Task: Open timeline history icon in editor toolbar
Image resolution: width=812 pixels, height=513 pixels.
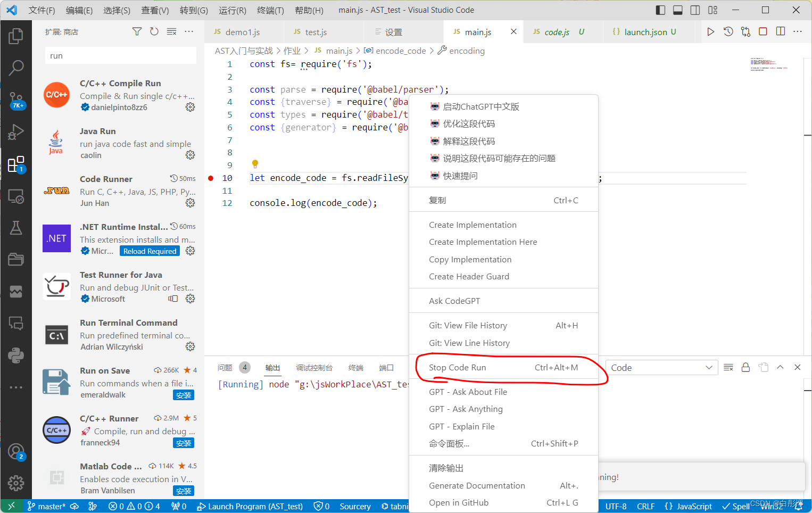Action: tap(728, 32)
